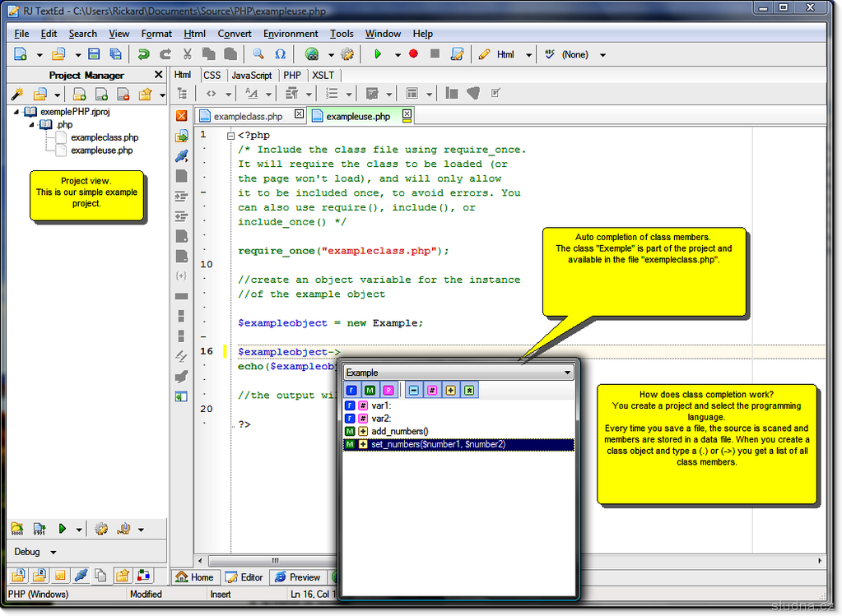
Task: Switch to the exampleclass.php tab
Action: [x=247, y=116]
